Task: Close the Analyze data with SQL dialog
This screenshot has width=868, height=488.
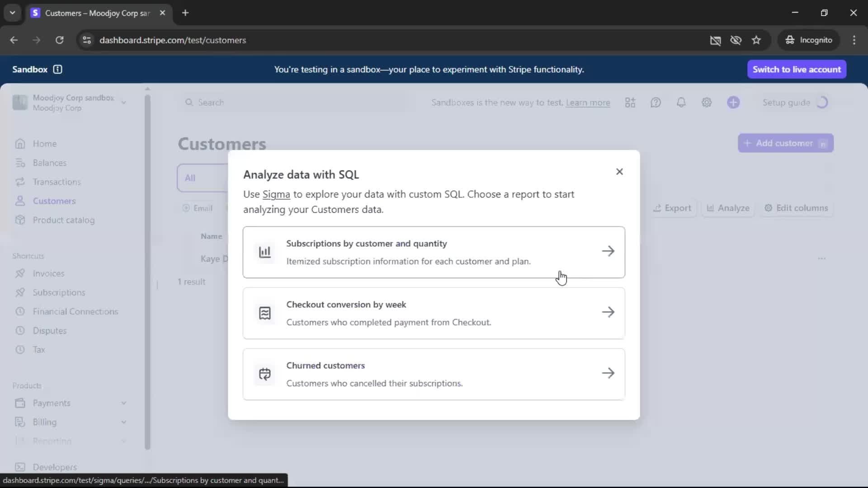Action: (x=619, y=172)
